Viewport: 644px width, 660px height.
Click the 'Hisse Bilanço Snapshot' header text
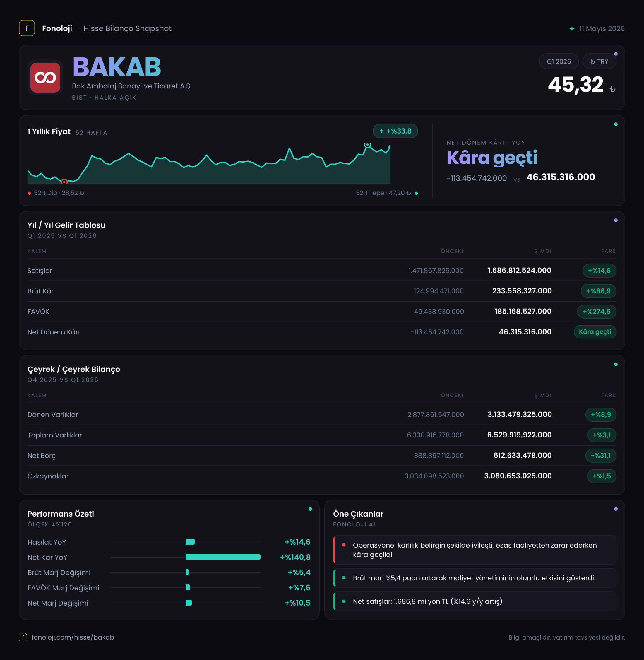(x=128, y=28)
